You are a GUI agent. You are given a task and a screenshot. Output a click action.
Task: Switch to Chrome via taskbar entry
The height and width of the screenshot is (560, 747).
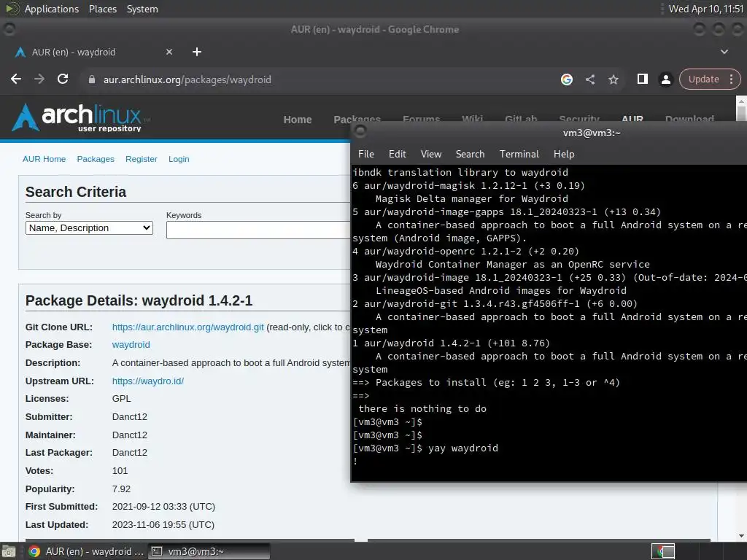[x=86, y=551]
